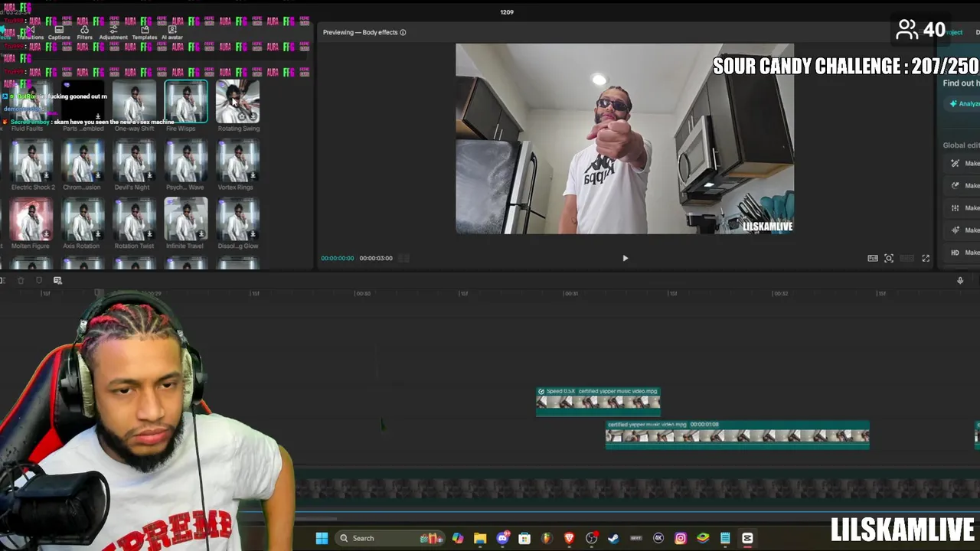This screenshot has width=980, height=551.
Task: Click the Analyze button in right panel
Action: [962, 103]
